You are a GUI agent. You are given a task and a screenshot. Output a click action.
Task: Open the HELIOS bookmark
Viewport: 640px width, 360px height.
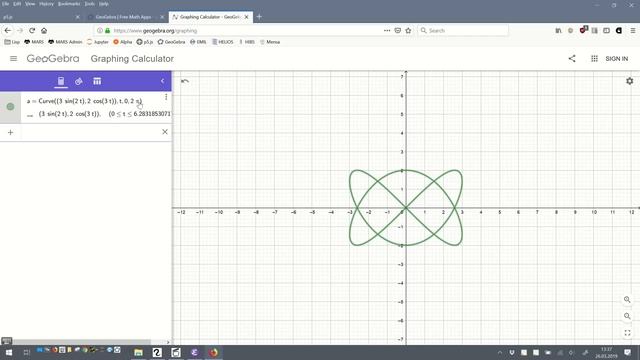[x=222, y=42]
